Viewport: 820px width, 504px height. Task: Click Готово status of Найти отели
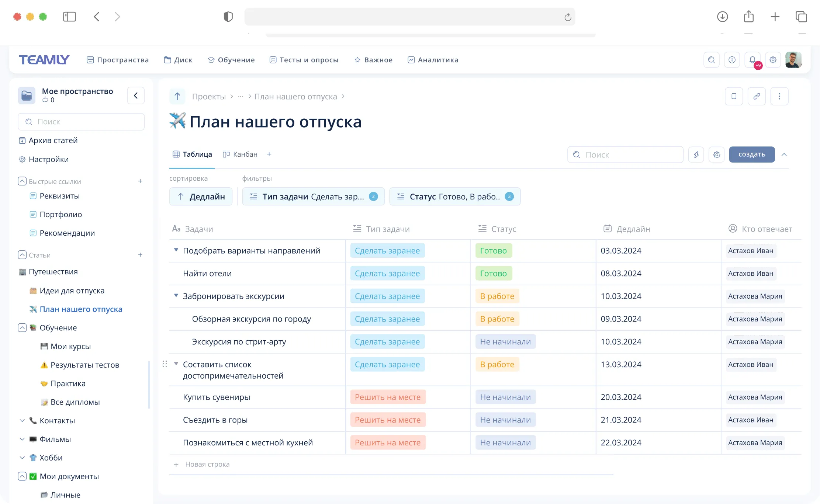click(494, 273)
